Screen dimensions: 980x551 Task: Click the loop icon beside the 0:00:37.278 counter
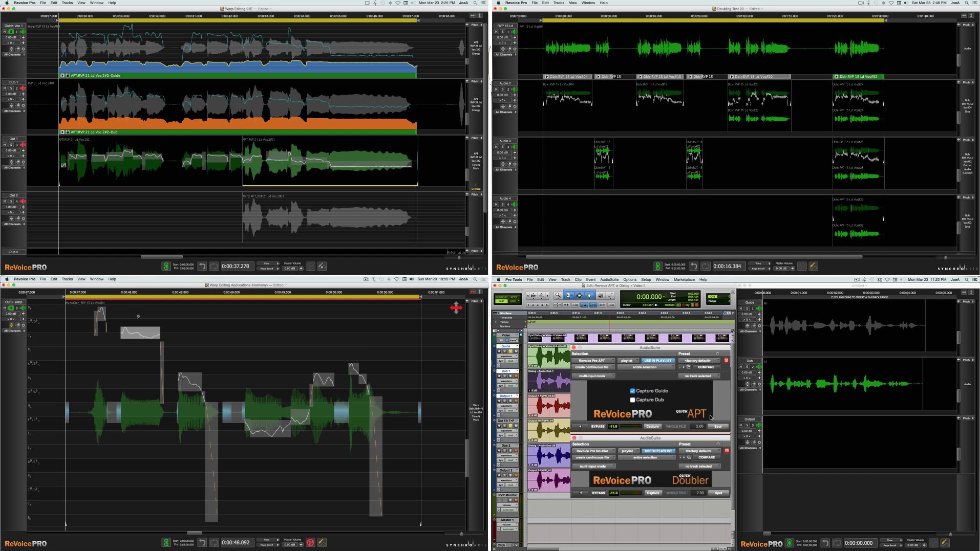(x=214, y=266)
